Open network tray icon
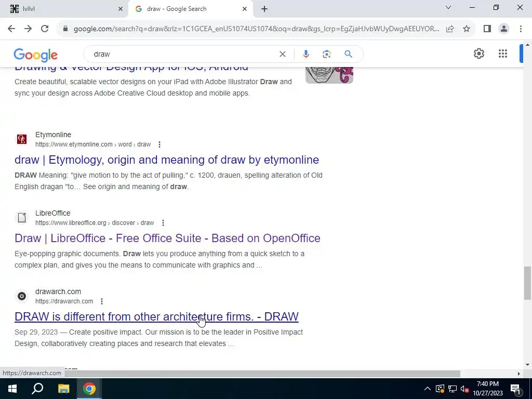 [453, 389]
